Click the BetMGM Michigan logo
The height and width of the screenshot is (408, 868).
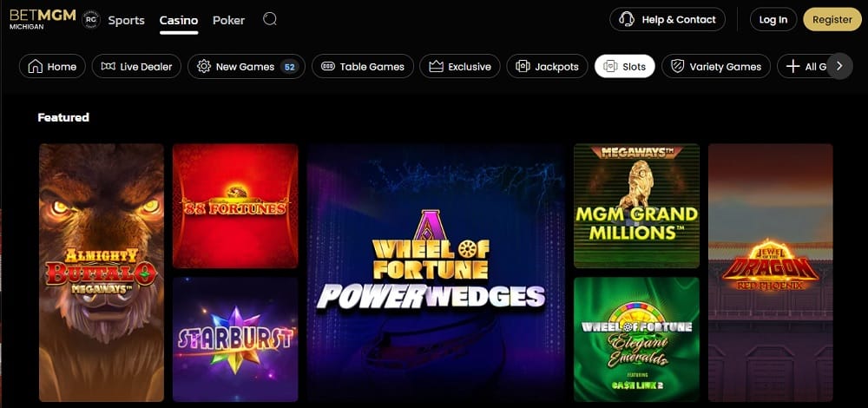(x=43, y=18)
